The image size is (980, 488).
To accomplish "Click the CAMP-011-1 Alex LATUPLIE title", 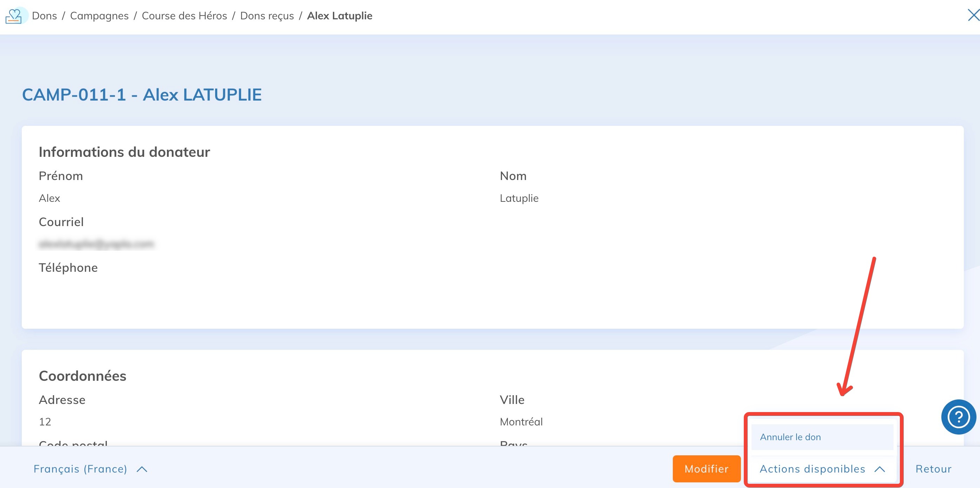I will (x=142, y=95).
